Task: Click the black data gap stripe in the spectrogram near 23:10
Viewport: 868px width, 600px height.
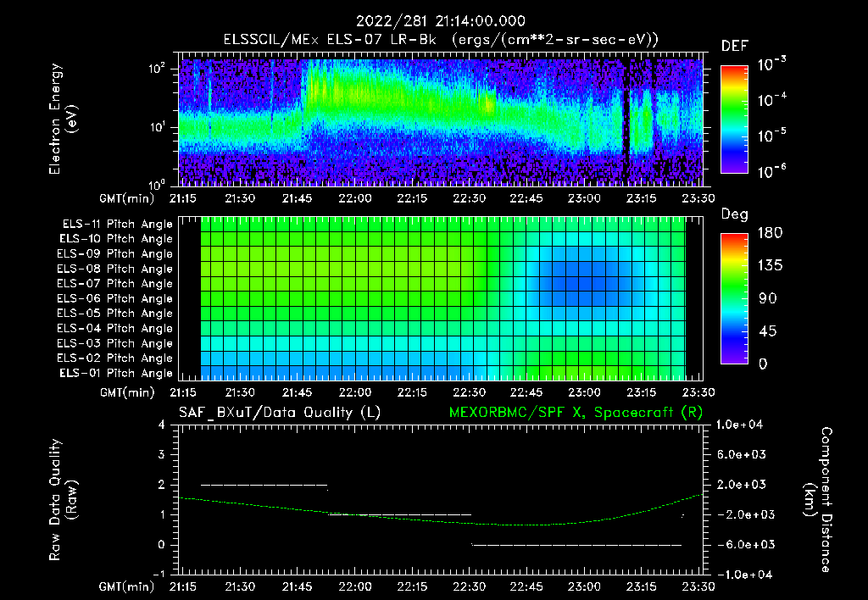Action: 626,122
